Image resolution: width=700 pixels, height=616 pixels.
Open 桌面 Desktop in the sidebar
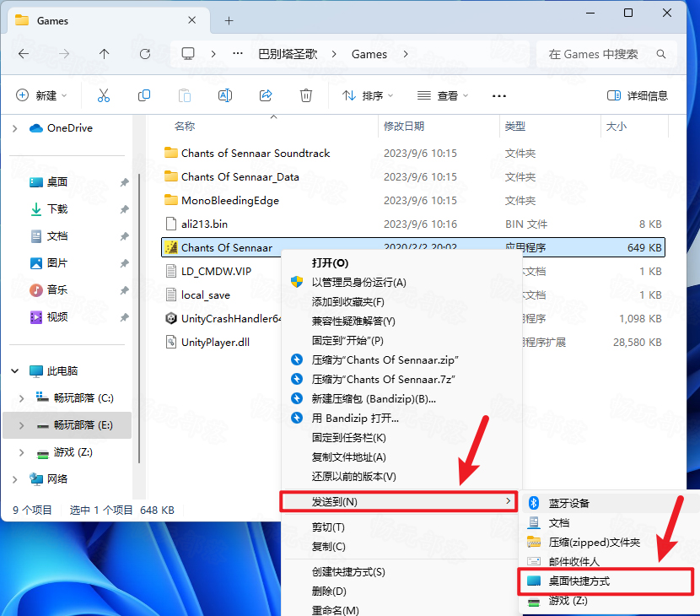57,182
